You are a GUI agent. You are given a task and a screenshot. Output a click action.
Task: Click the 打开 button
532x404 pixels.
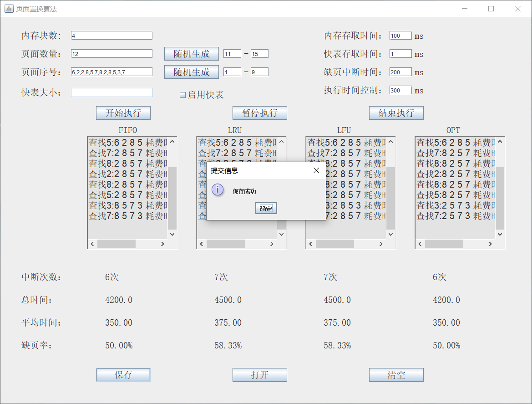[260, 375]
